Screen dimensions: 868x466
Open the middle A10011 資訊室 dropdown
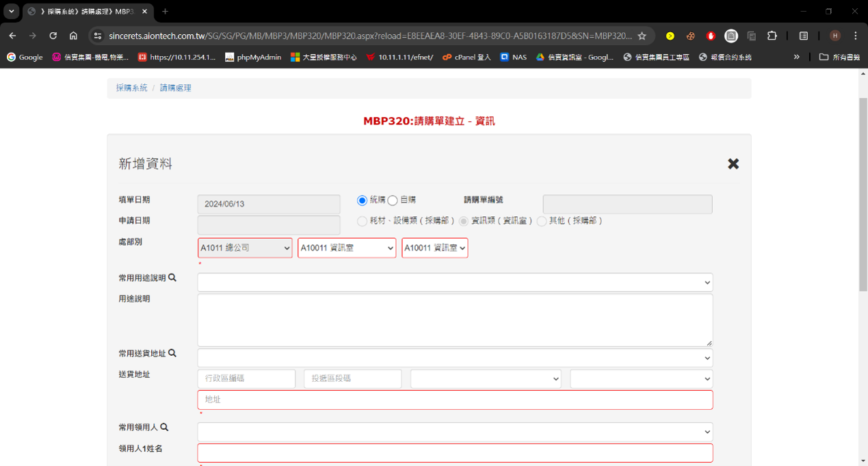point(347,248)
